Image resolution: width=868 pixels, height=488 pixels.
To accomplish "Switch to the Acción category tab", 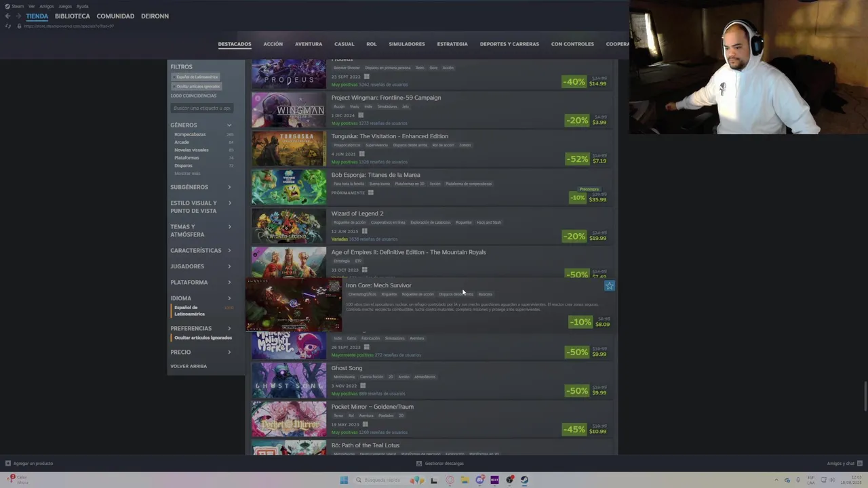I will tap(273, 44).
